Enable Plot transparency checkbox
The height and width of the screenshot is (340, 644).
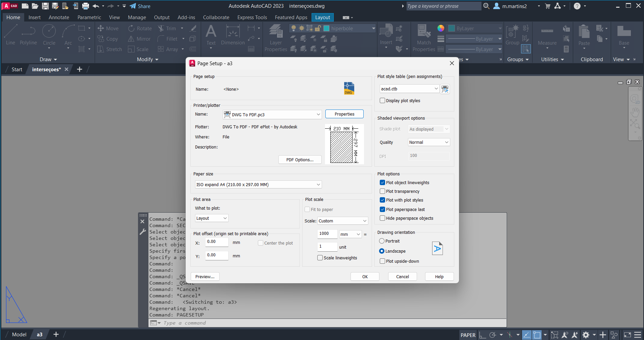382,191
